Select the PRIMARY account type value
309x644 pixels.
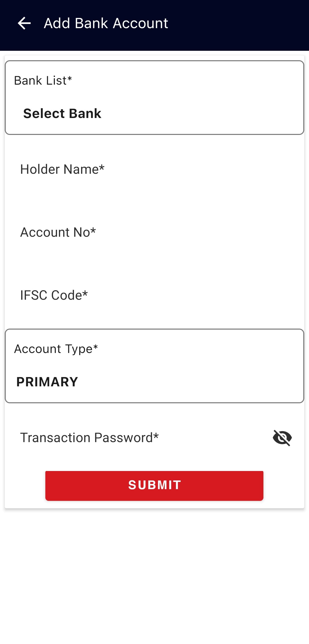coord(47,382)
